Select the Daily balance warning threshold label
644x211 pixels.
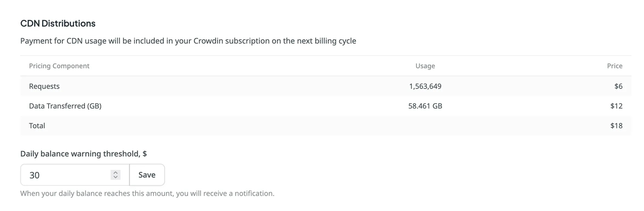click(x=84, y=154)
